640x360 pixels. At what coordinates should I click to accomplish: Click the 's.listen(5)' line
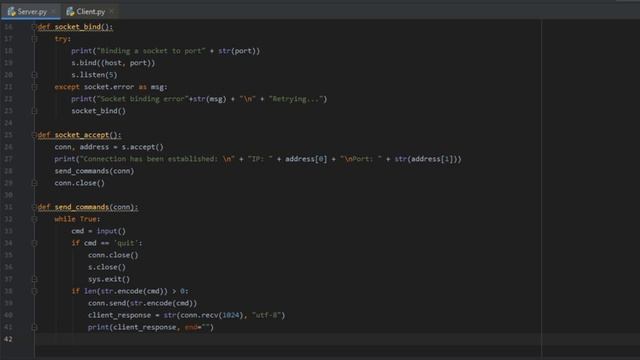pyautogui.click(x=94, y=75)
